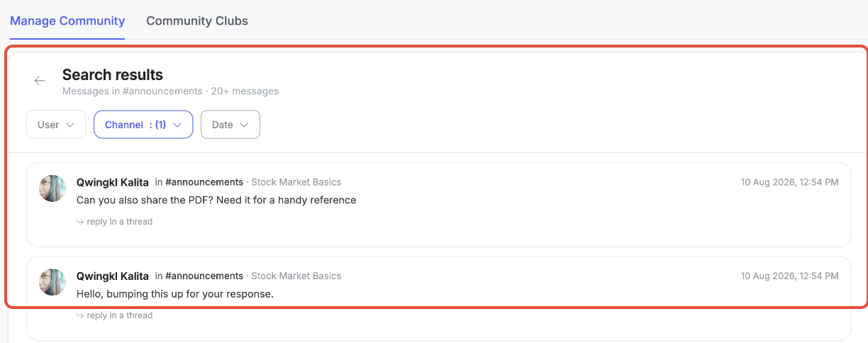The width and height of the screenshot is (868, 343).
Task: Reply in a thread to PDF message
Action: point(115,222)
